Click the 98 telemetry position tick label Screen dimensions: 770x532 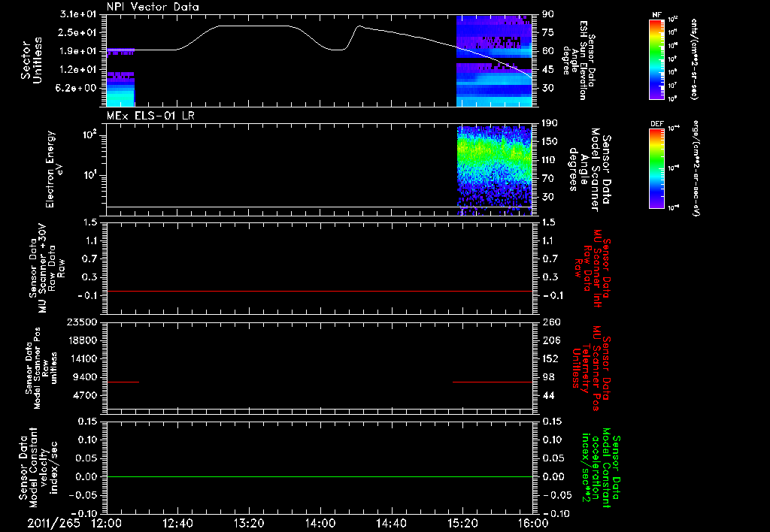[x=548, y=377]
